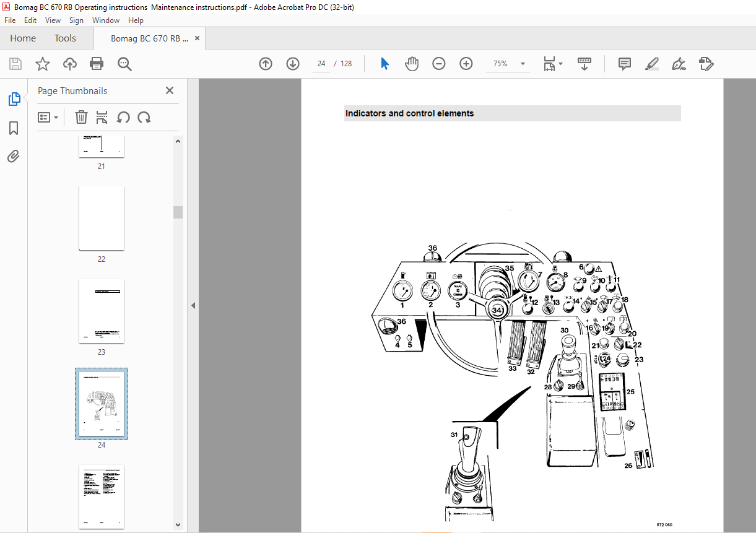Click thumbnails scrollbar down arrow

pyautogui.click(x=178, y=525)
